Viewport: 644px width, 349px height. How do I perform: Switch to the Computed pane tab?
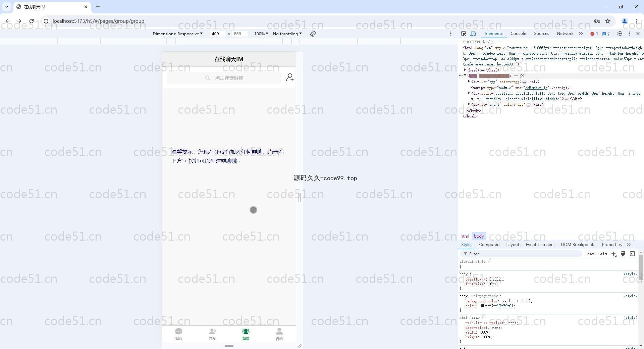[489, 245]
